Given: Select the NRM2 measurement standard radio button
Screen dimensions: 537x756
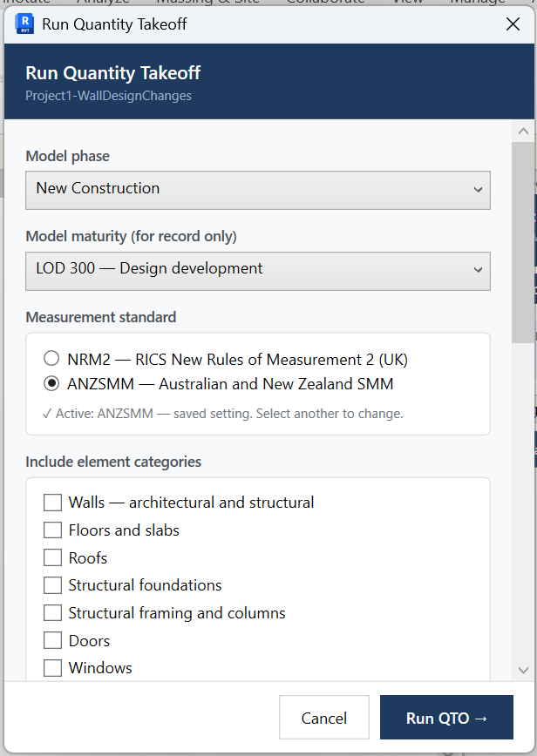Looking at the screenshot, I should tap(51, 359).
